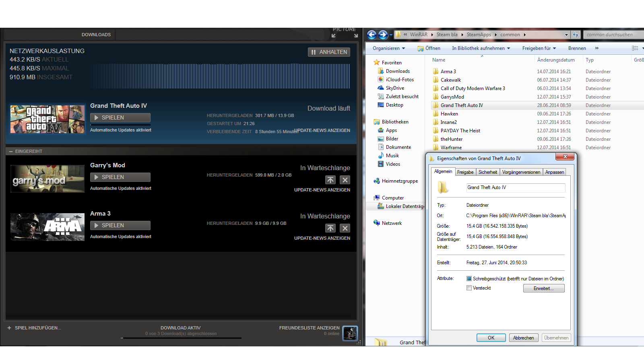This screenshot has height=362, width=644.
Task: Select the PAYDAY The Heist folder
Action: [x=460, y=131]
